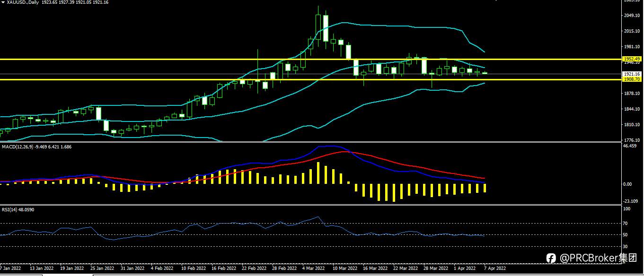This screenshot has width=644, height=276.
Task: Click the yellow 1952.49 price label
Action: tap(632, 59)
